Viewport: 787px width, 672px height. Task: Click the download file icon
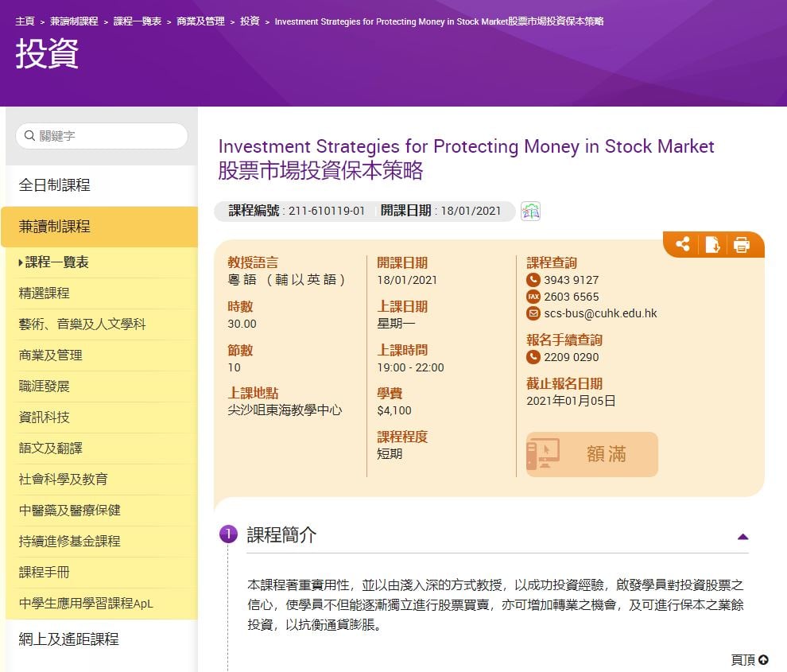713,245
